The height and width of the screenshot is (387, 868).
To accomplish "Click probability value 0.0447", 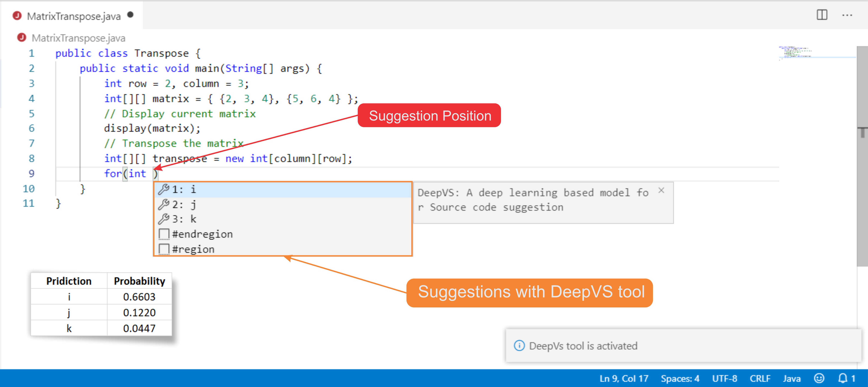I will 139,328.
